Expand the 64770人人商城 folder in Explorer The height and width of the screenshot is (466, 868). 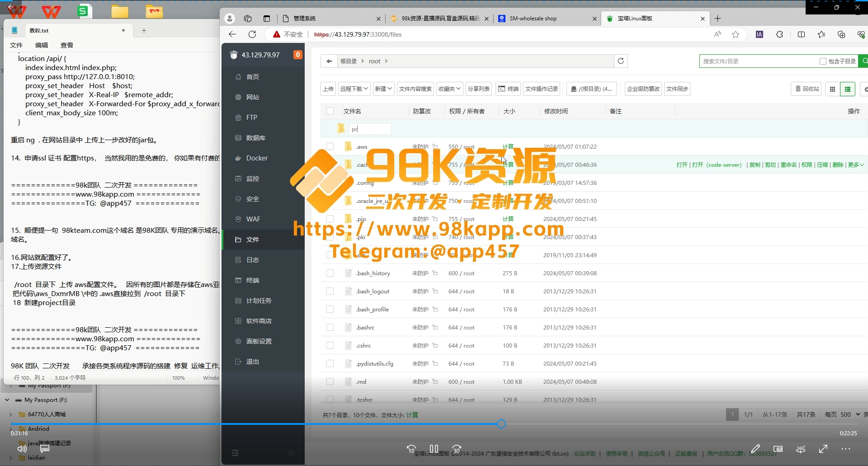11,414
